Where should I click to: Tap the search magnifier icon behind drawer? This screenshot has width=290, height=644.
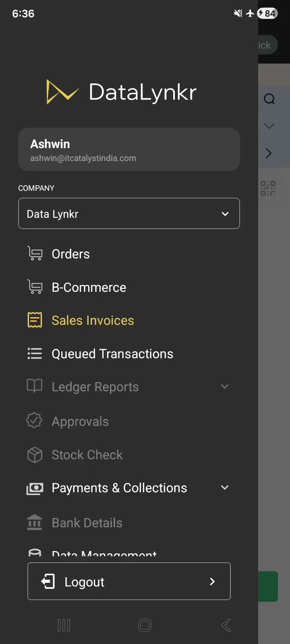269,99
